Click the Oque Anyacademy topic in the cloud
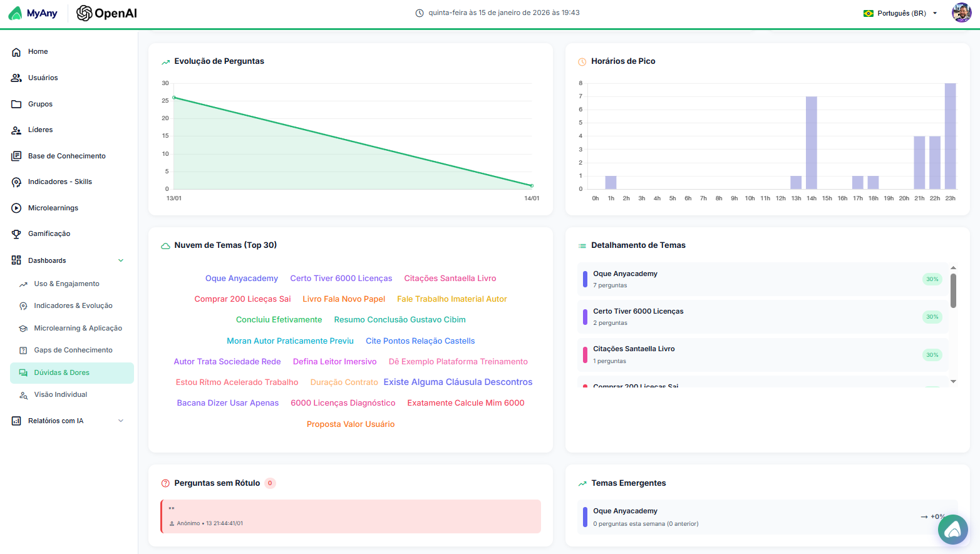The image size is (980, 554). tap(242, 278)
